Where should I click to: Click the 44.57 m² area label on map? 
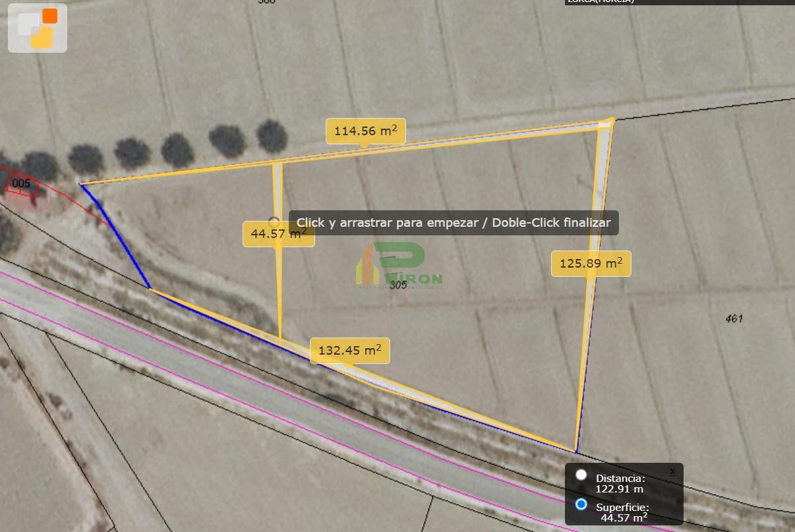tap(278, 234)
